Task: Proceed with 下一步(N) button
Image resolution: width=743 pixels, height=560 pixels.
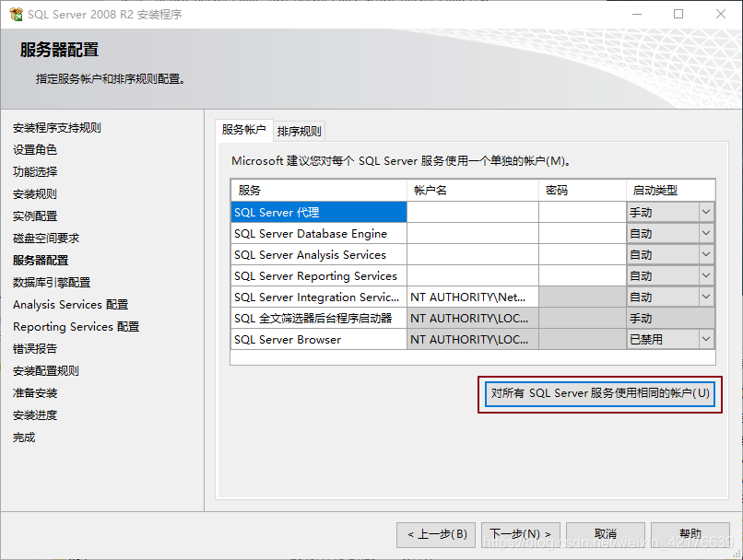Action: [520, 534]
